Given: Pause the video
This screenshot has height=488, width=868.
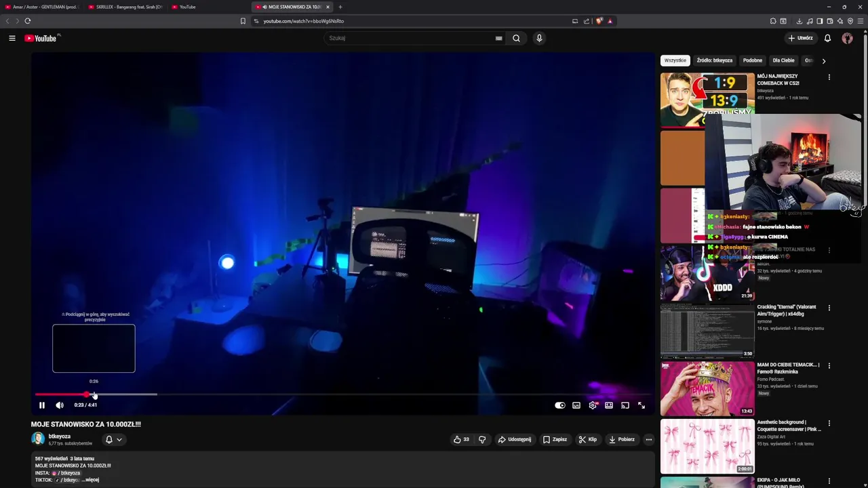Looking at the screenshot, I should click(41, 405).
